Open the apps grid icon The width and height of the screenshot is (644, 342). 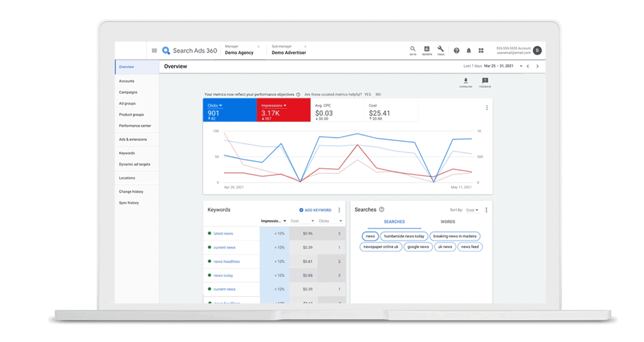[481, 50]
